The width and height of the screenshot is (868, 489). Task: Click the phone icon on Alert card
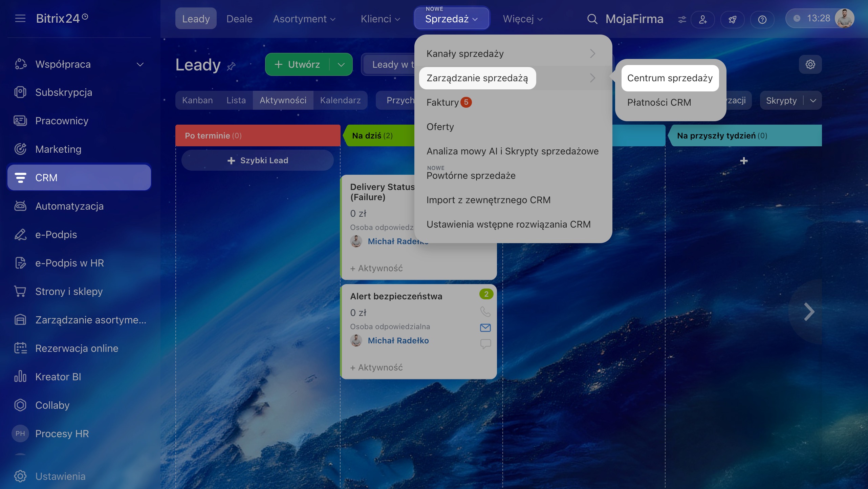(485, 311)
